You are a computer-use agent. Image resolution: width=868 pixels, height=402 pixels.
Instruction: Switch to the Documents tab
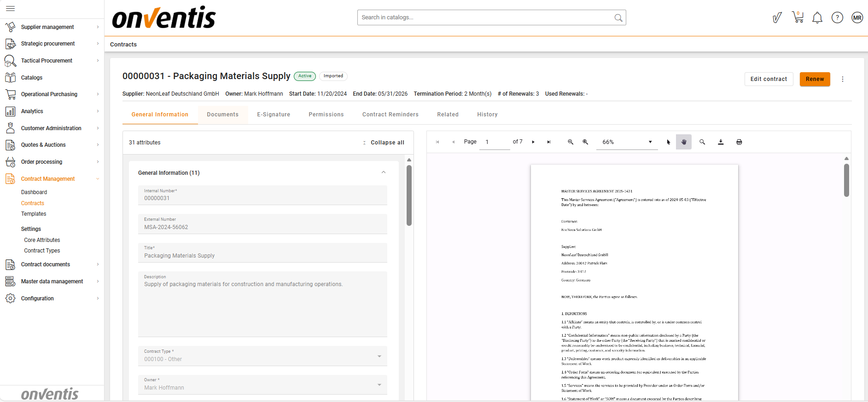click(222, 115)
